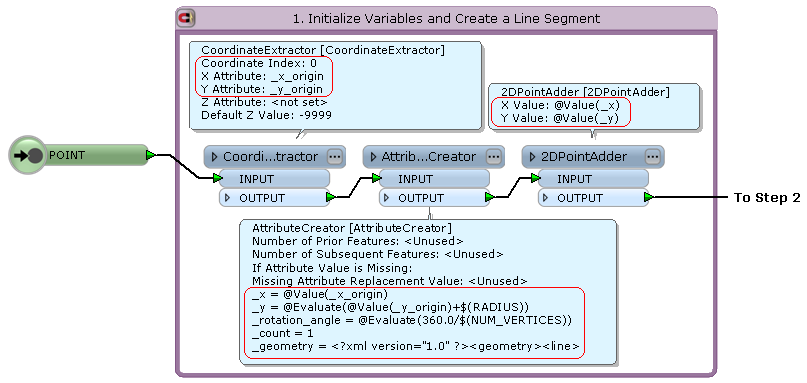Select Number of Prior Features: <Unused> line
This screenshot has height=383, width=807.
click(x=358, y=241)
